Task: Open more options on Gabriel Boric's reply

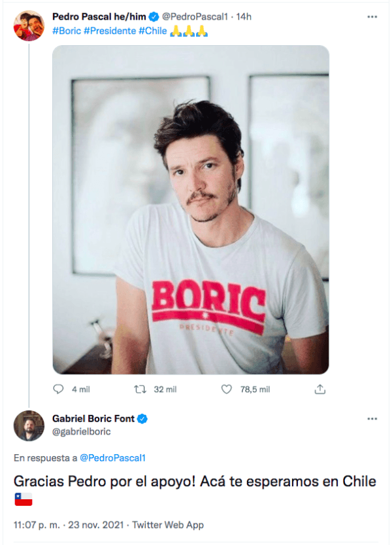Action: click(x=372, y=419)
